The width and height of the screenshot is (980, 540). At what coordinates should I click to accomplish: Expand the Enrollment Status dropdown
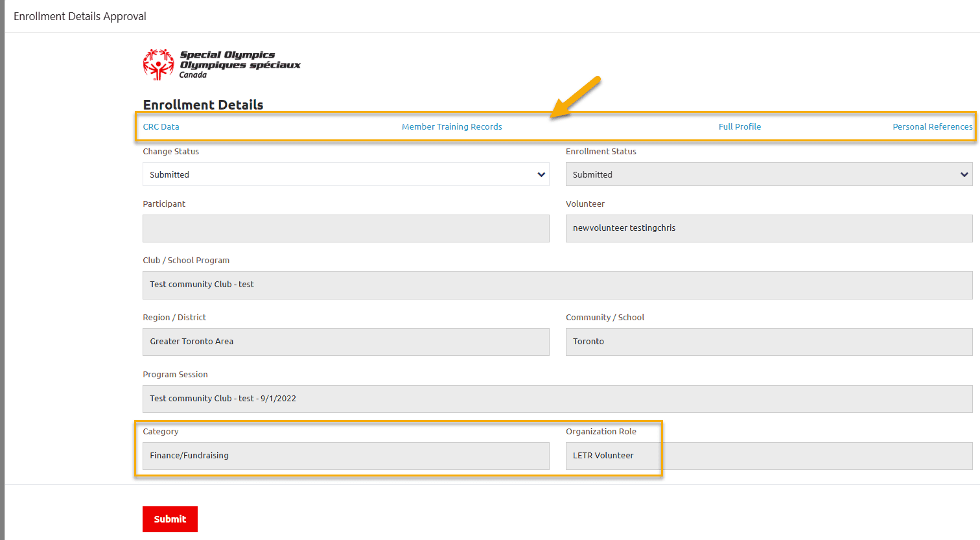[x=769, y=174]
